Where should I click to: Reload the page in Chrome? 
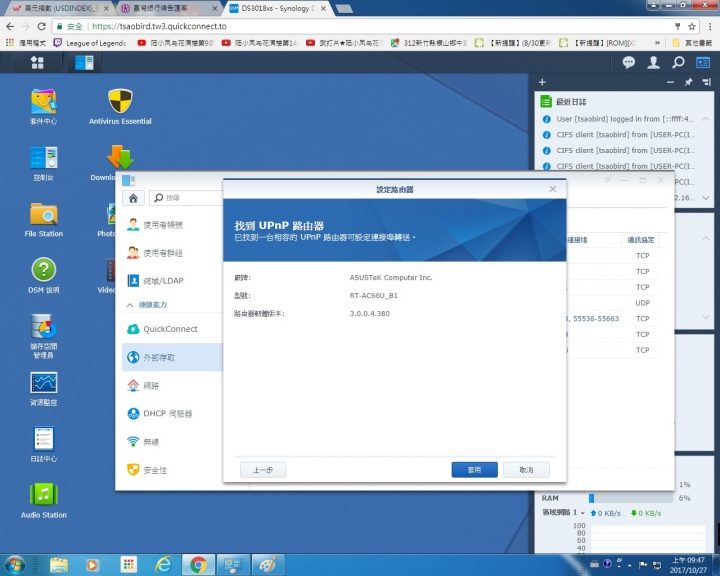42,26
